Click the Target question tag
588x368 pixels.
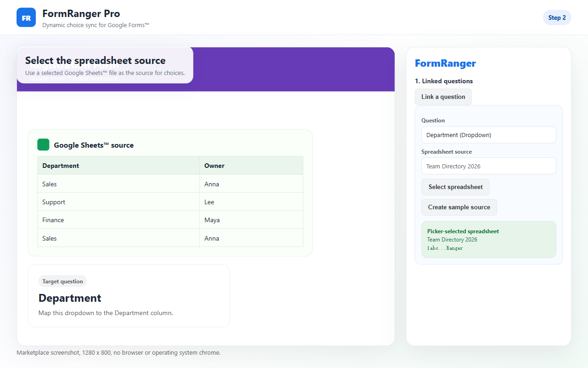[62, 281]
